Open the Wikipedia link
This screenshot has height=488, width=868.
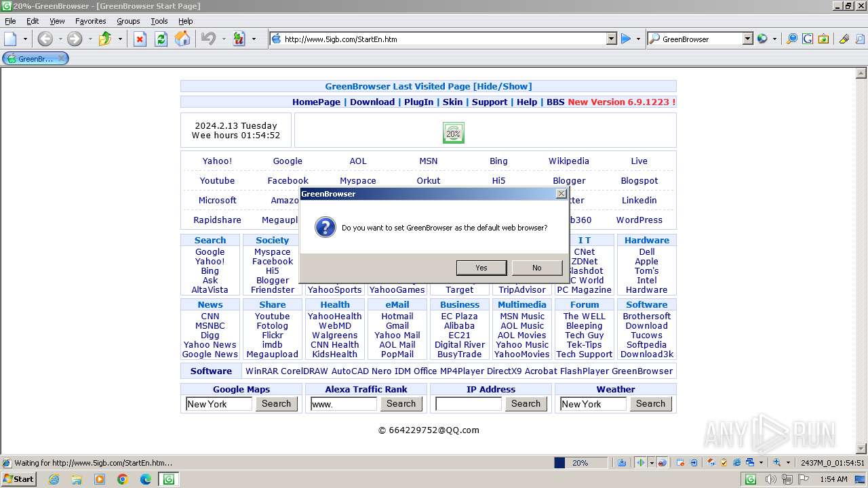pos(569,161)
